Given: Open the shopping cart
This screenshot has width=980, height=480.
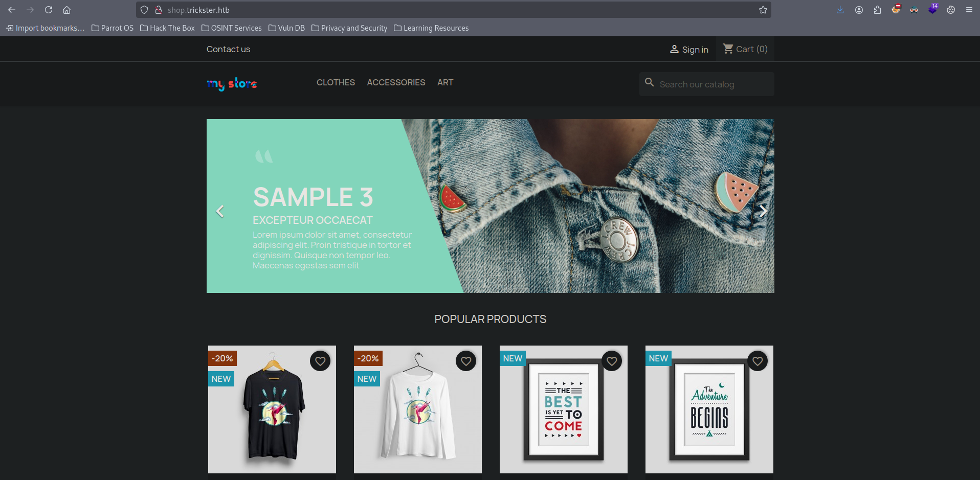Looking at the screenshot, I should 745,49.
